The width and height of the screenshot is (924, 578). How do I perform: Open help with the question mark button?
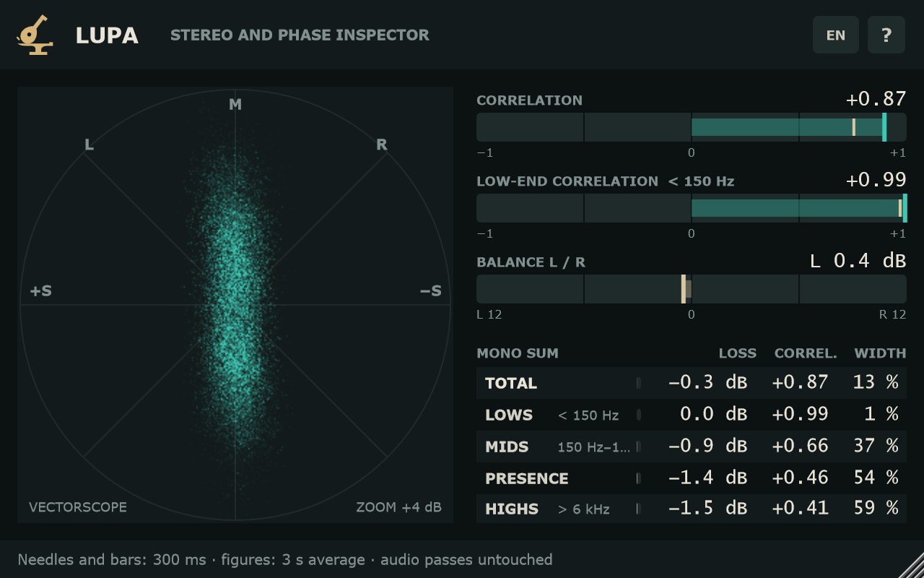coord(886,35)
